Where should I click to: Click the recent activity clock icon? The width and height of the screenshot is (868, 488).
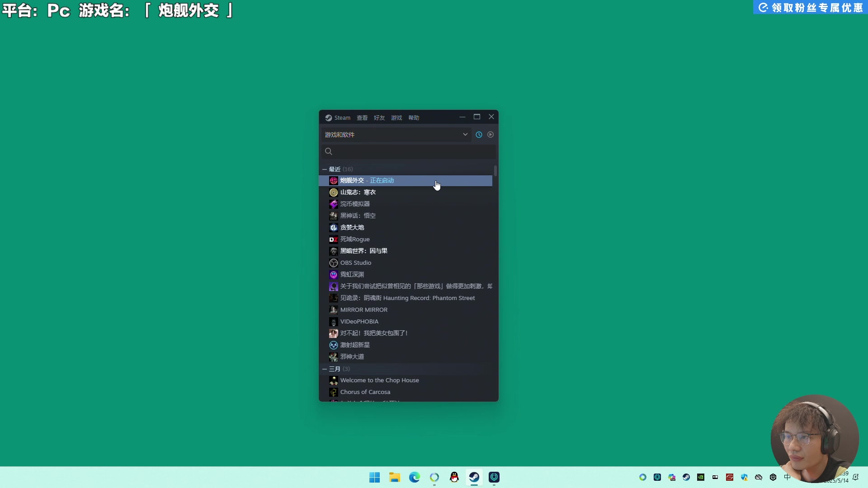coord(479,135)
